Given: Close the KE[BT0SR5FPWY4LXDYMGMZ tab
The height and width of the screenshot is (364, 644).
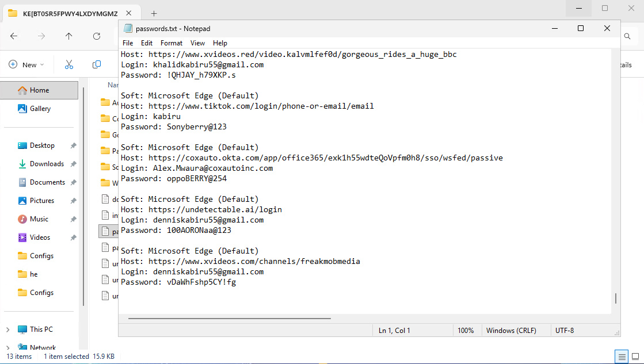Looking at the screenshot, I should [x=128, y=13].
